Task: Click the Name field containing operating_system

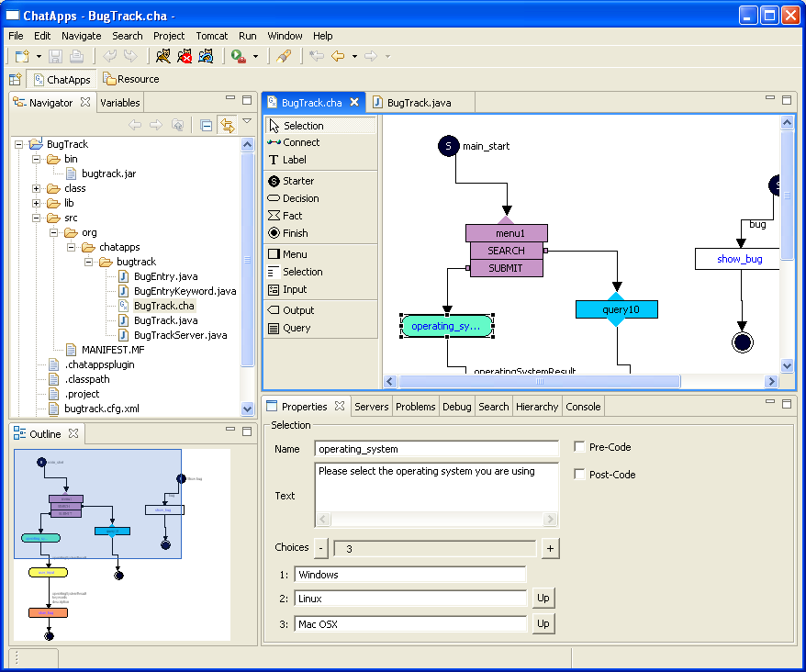Action: pyautogui.click(x=436, y=449)
